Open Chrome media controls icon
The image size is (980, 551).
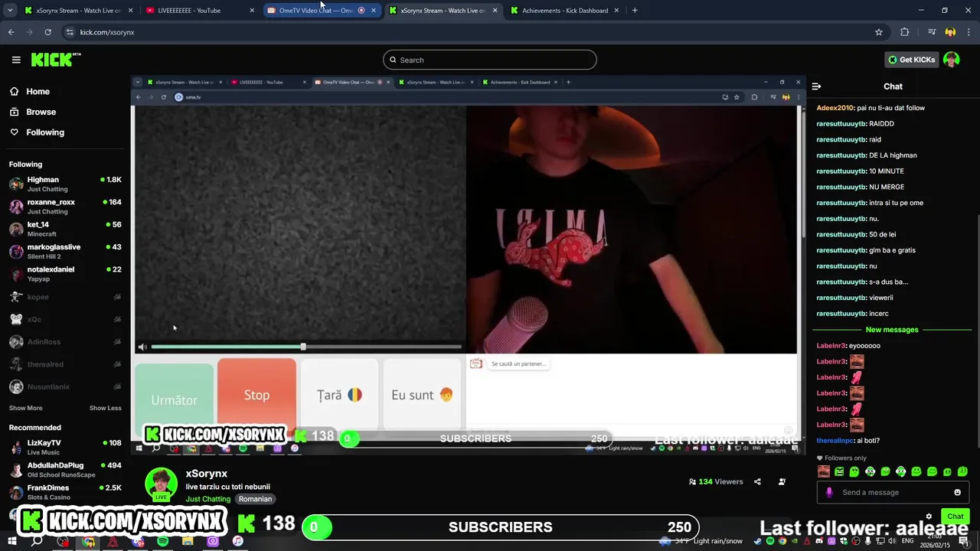[x=932, y=32]
